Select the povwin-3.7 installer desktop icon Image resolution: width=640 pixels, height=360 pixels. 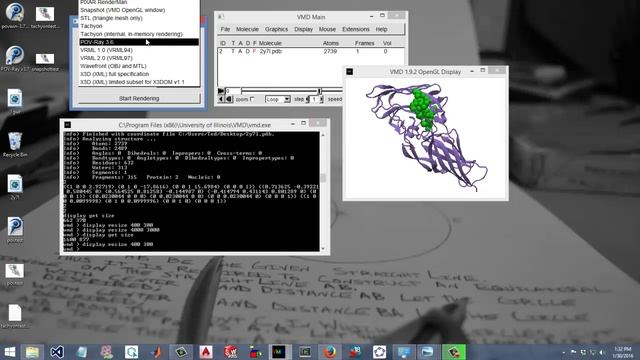coord(15,16)
